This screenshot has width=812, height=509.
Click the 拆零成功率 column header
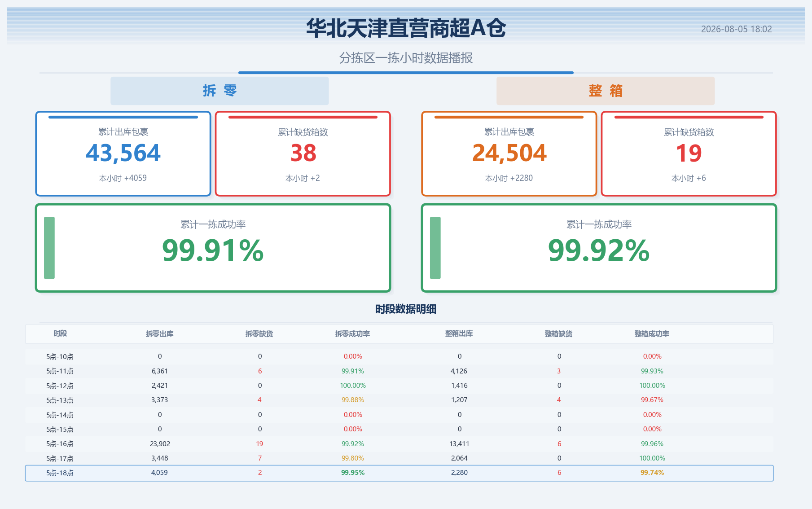tap(353, 333)
